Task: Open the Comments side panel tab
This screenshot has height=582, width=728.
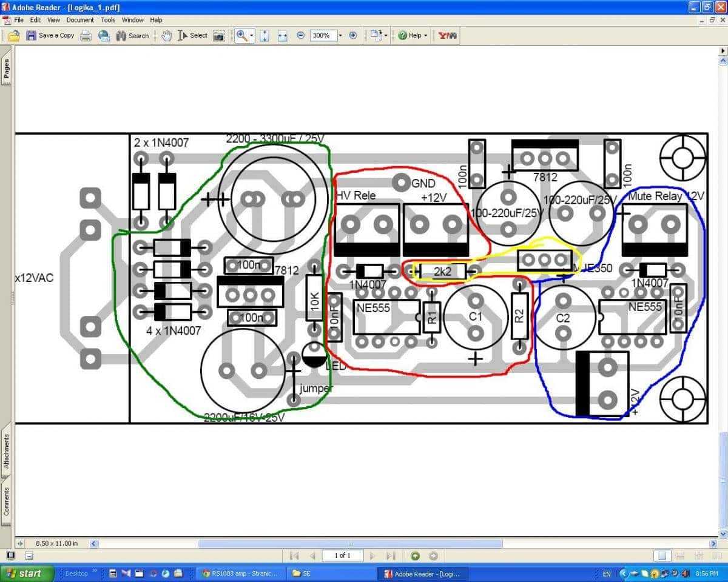Action: [x=6, y=501]
